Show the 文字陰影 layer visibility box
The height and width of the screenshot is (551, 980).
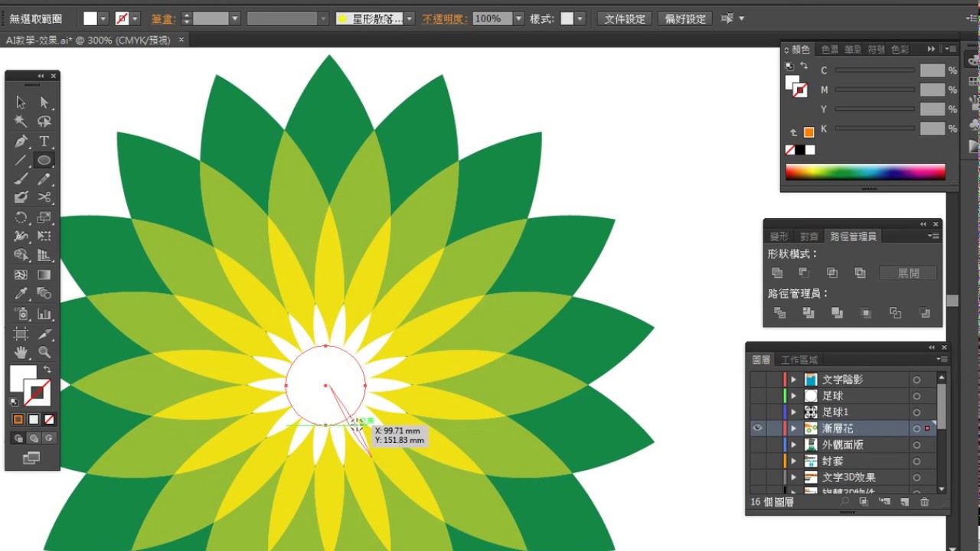(x=757, y=380)
